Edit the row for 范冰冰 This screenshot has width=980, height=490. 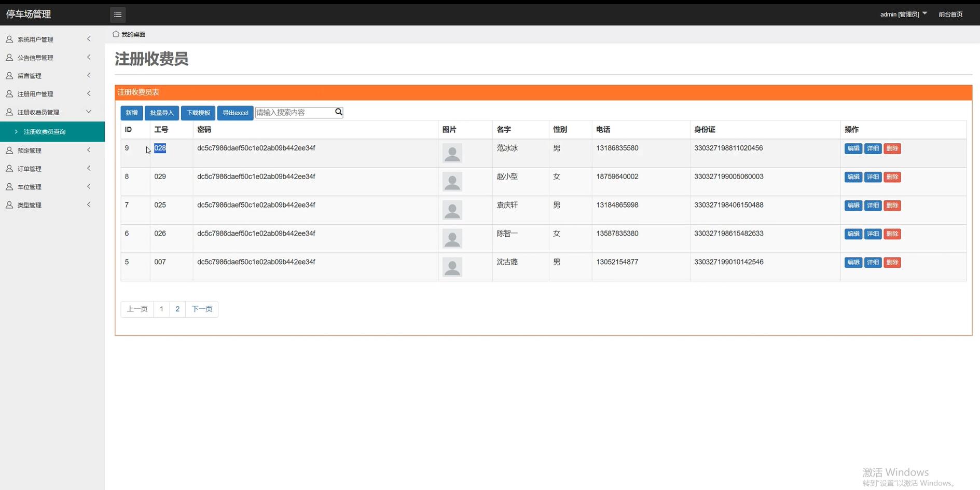click(x=853, y=148)
